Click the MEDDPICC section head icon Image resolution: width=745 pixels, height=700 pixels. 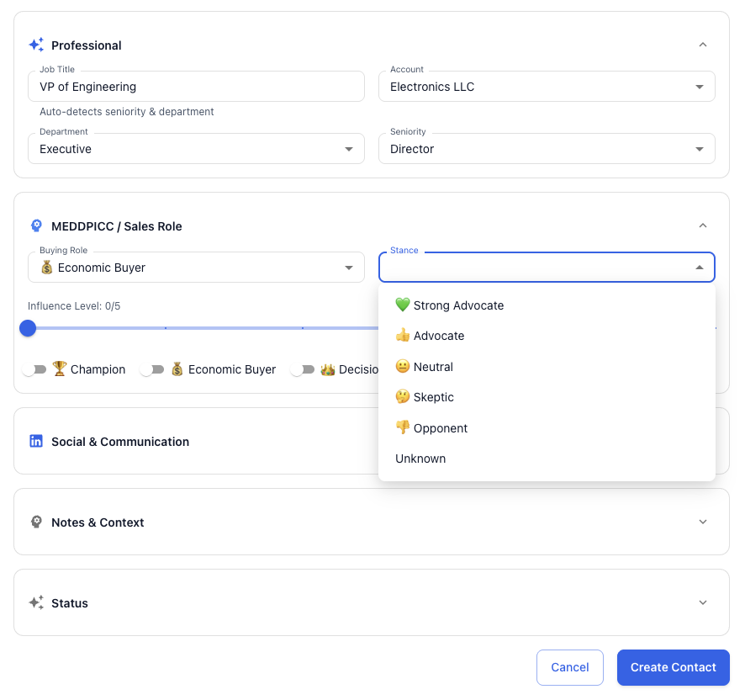coord(36,226)
